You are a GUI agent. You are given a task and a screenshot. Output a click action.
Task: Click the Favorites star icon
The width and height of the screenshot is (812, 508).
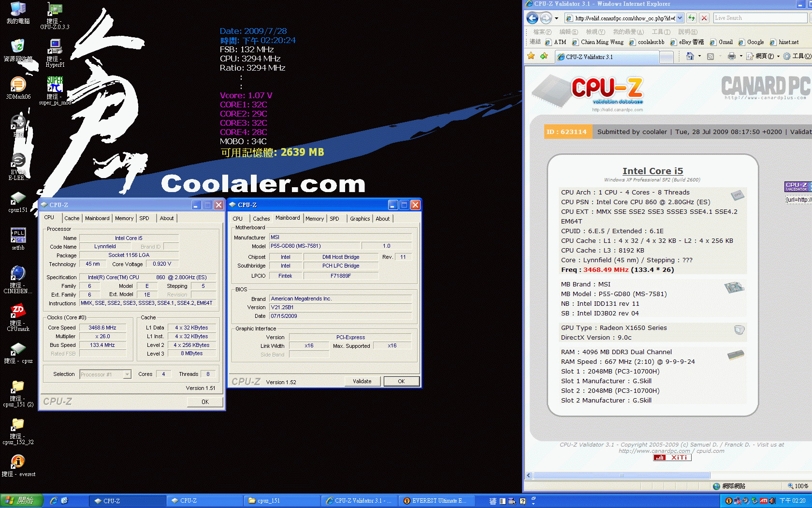(531, 56)
